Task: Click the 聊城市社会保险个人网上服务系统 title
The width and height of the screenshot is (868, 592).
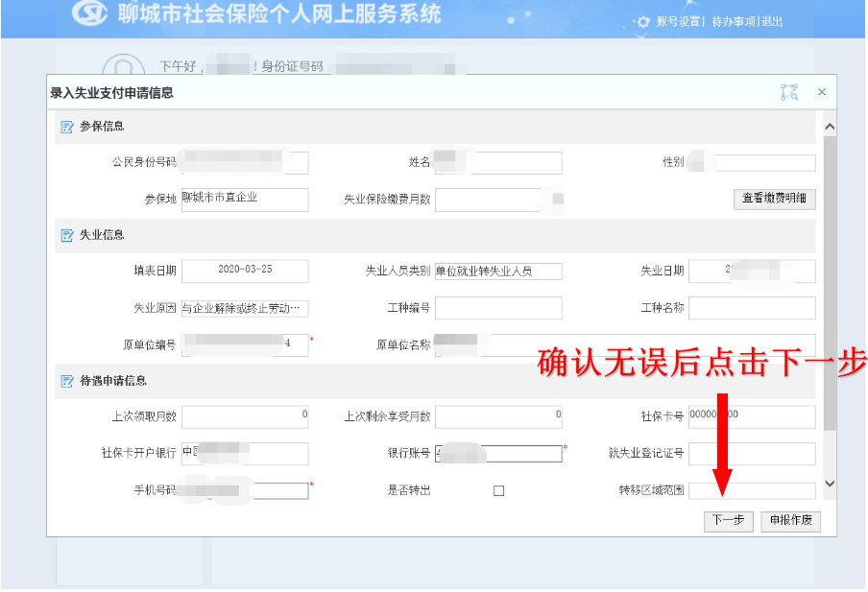Action: 279,13
